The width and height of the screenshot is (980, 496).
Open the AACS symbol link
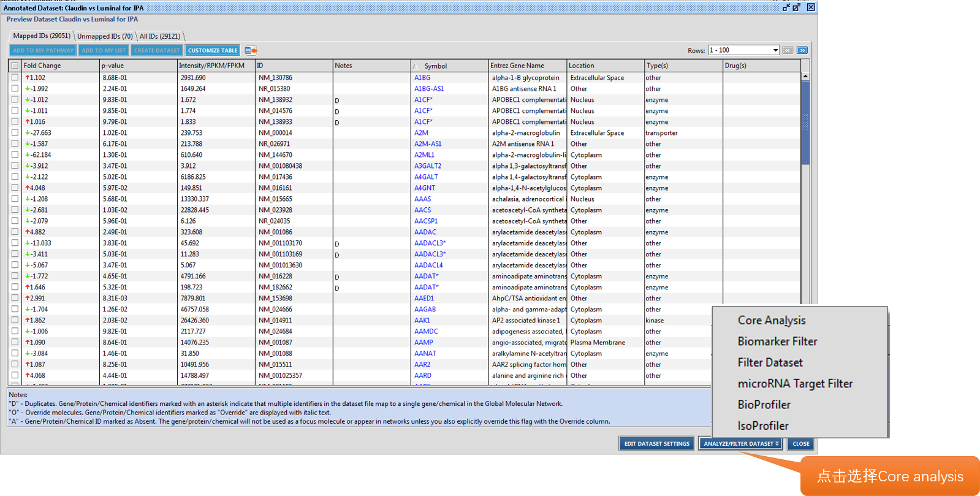(x=422, y=210)
